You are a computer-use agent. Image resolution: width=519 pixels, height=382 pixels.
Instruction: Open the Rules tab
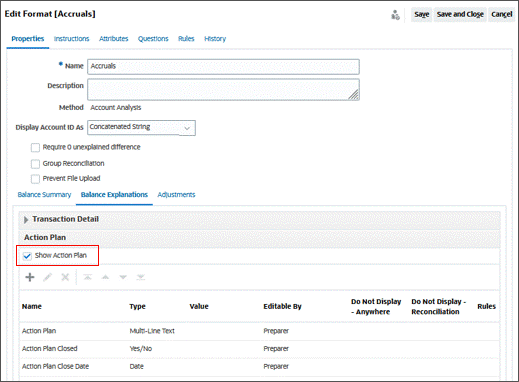coord(186,39)
